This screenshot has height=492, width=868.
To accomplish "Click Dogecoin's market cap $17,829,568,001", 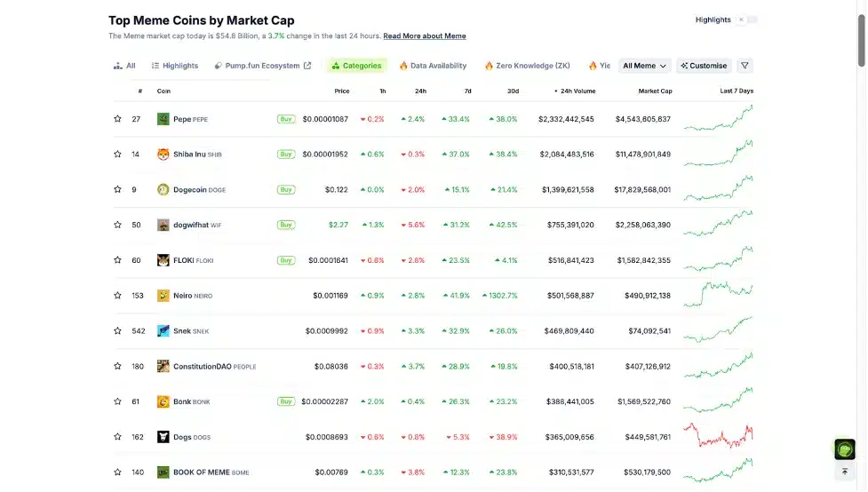I will click(x=642, y=190).
